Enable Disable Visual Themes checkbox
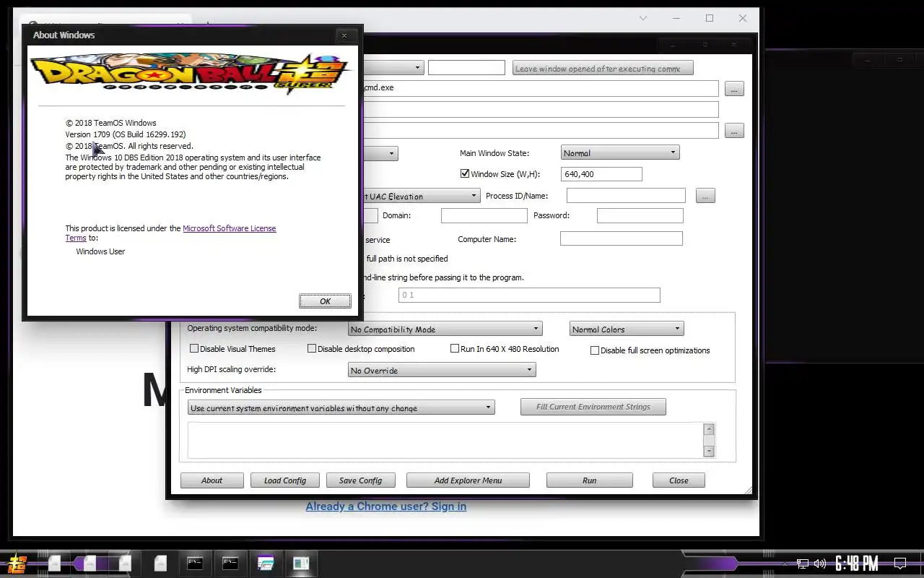Image resolution: width=924 pixels, height=578 pixels. 193,348
